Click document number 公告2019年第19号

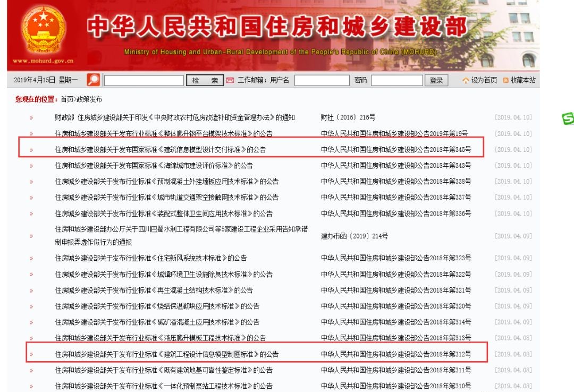coord(394,134)
